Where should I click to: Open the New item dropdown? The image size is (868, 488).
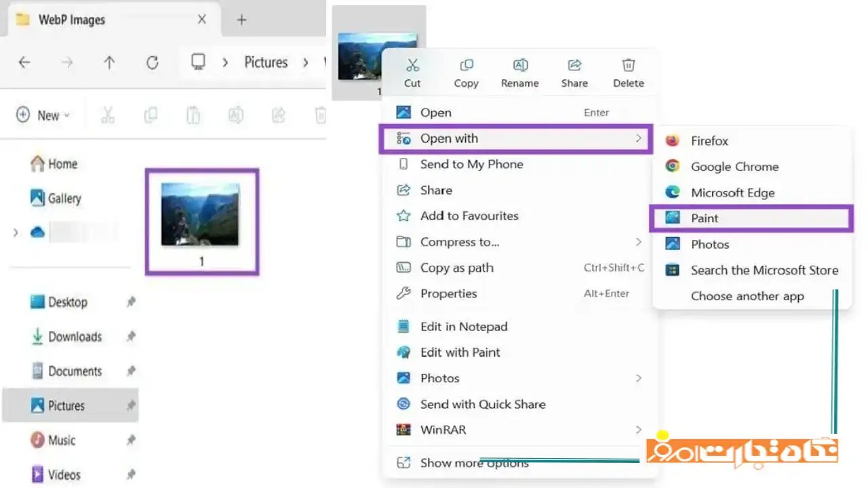point(43,115)
